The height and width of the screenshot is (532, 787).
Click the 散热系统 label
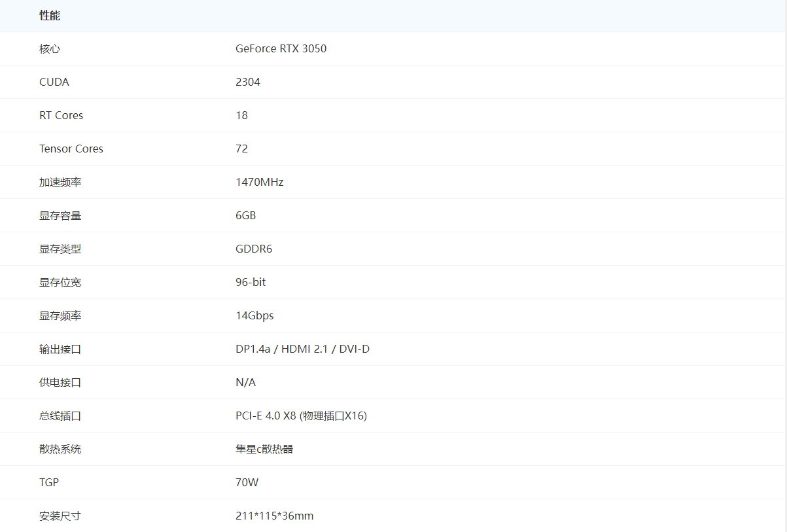[x=60, y=450]
